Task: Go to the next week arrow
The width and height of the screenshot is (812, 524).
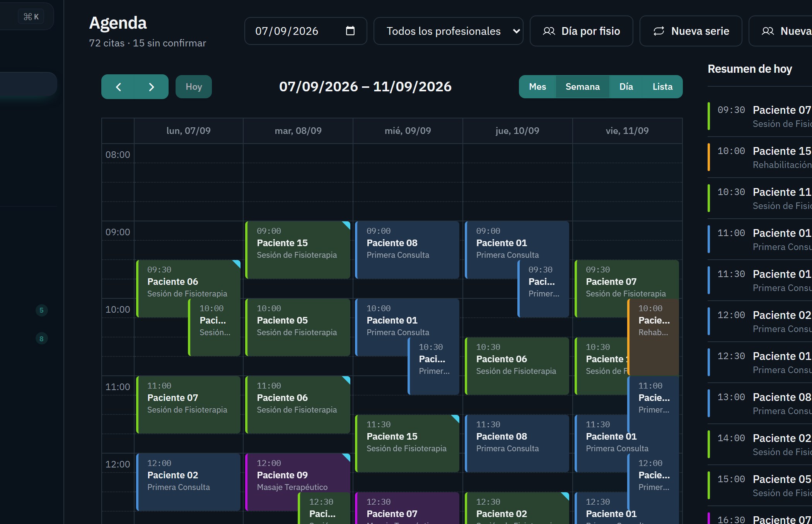Action: 152,87
